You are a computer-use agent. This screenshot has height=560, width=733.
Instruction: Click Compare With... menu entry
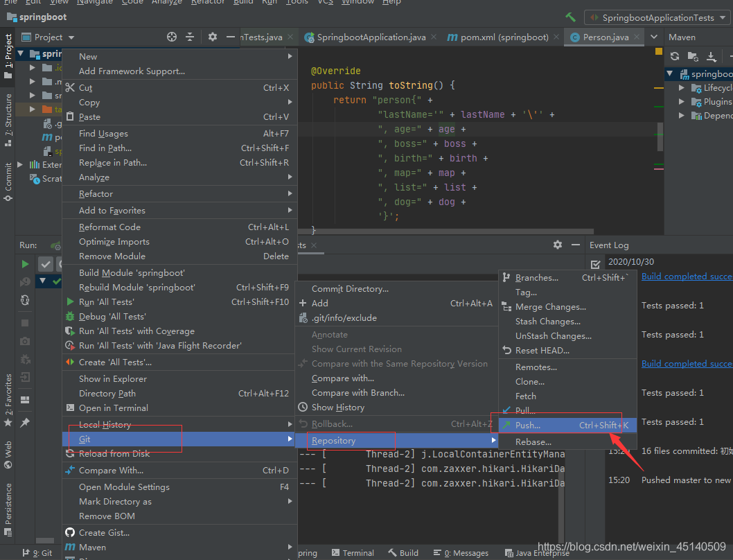(180, 471)
